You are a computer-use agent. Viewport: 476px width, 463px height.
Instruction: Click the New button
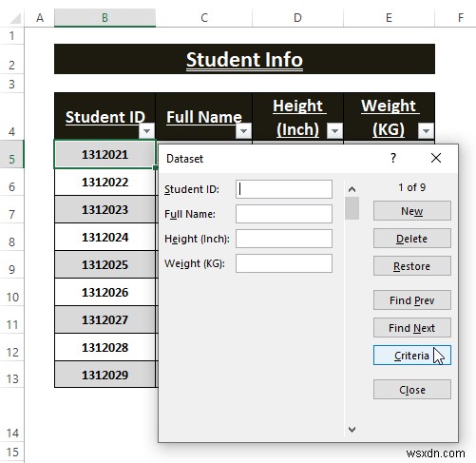coord(412,211)
